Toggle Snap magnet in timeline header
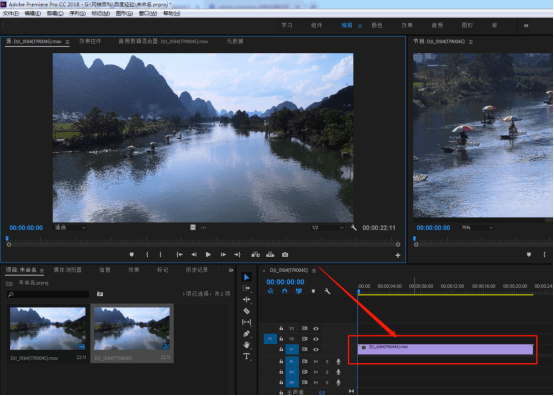Image resolution: width=554 pixels, height=396 pixels. coord(285,291)
